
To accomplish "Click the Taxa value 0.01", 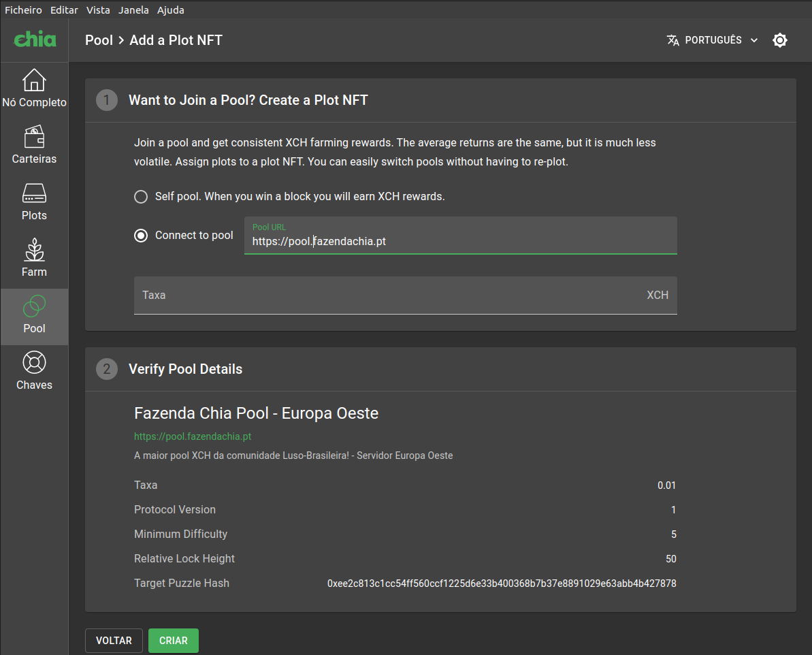I will 666,485.
